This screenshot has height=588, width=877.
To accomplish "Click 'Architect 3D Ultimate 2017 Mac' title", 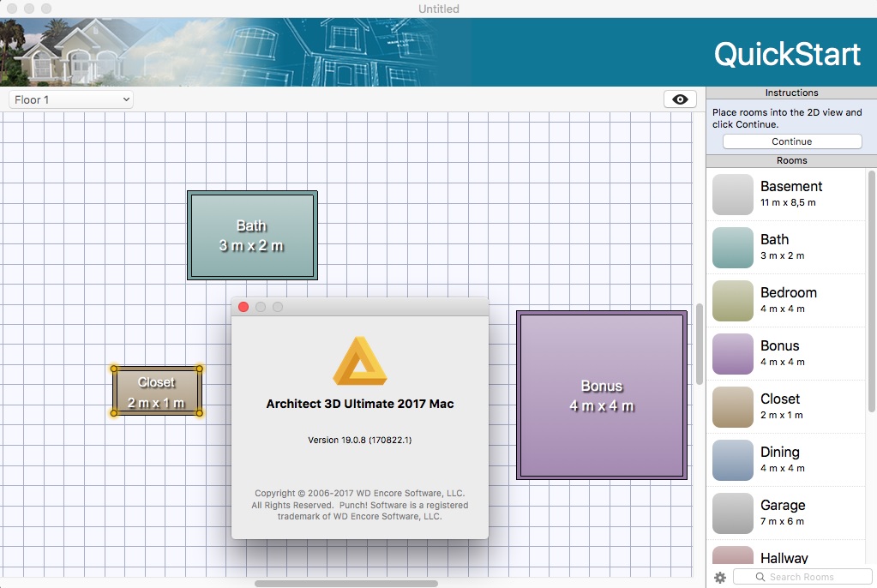I will coord(360,404).
